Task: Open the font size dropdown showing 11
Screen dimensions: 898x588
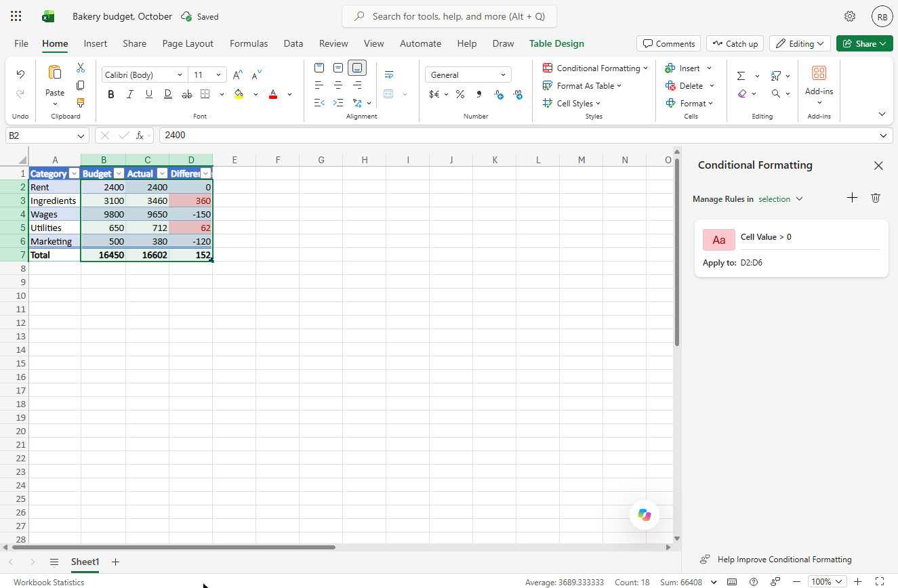Action: (219, 75)
